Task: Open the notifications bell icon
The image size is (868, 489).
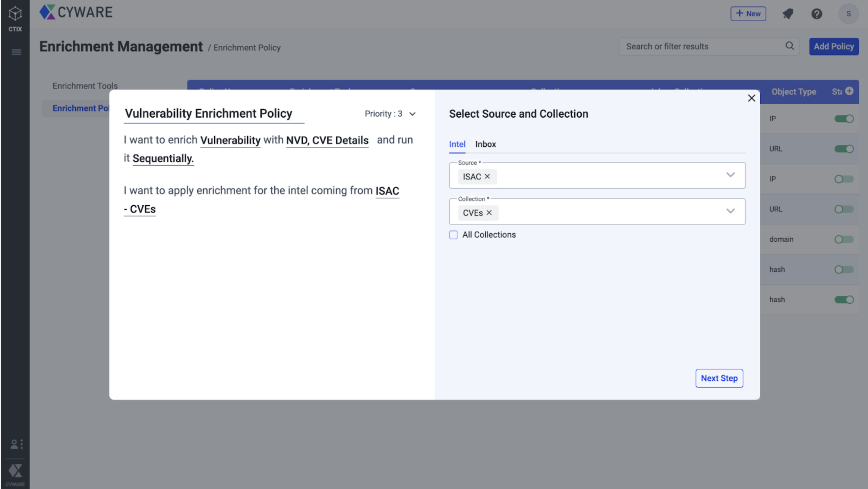Action: tap(788, 14)
